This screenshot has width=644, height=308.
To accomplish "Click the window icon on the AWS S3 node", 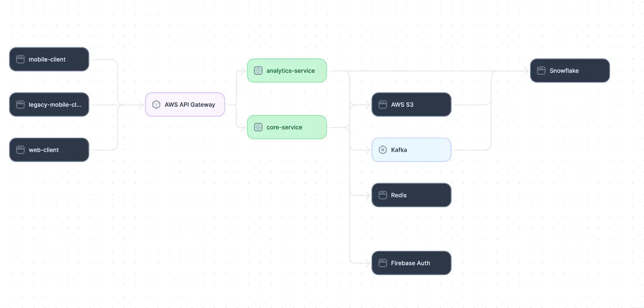I will coord(383,105).
